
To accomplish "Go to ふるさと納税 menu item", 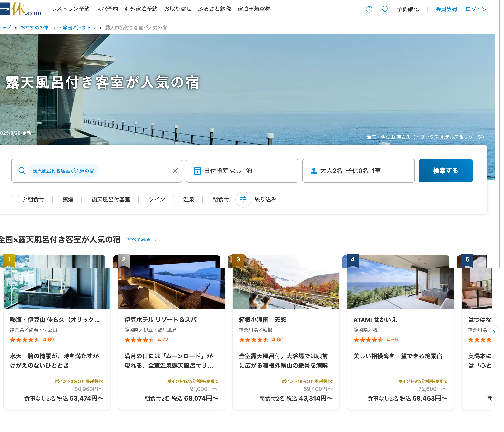I will tap(214, 9).
